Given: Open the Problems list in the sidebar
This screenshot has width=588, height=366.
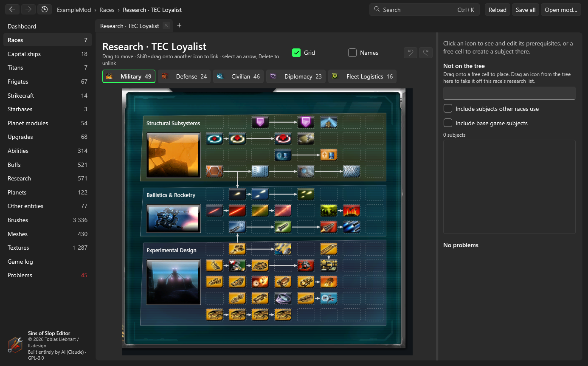Looking at the screenshot, I should point(48,275).
